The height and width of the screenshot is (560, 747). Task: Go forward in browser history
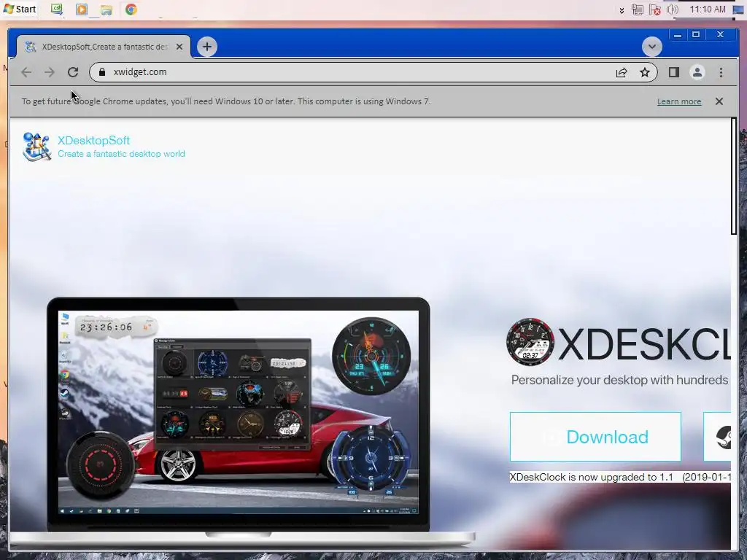click(50, 72)
